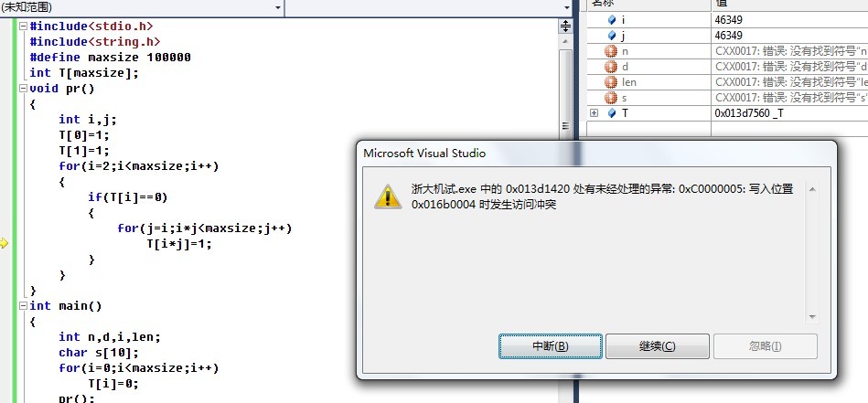Click the 中断(B) break button

point(551,346)
